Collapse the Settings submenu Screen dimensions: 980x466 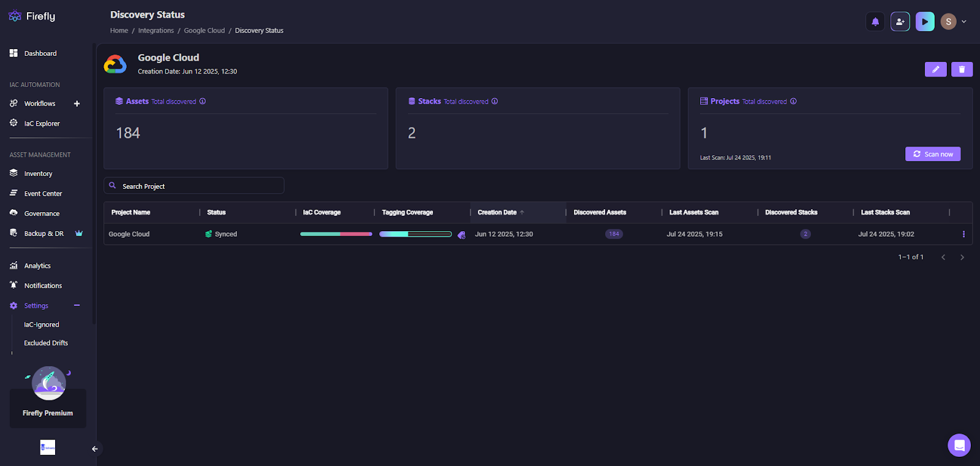(77, 305)
